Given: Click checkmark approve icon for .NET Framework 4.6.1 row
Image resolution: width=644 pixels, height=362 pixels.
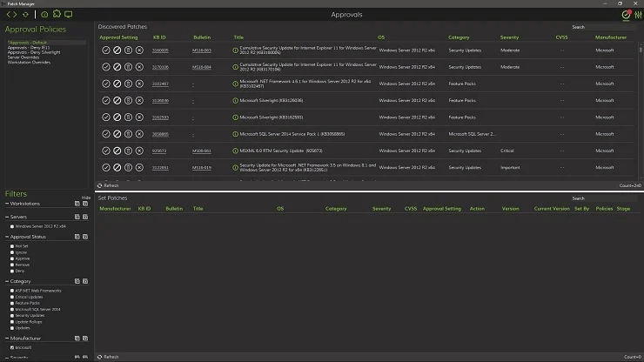Looking at the screenshot, I should [x=106, y=84].
